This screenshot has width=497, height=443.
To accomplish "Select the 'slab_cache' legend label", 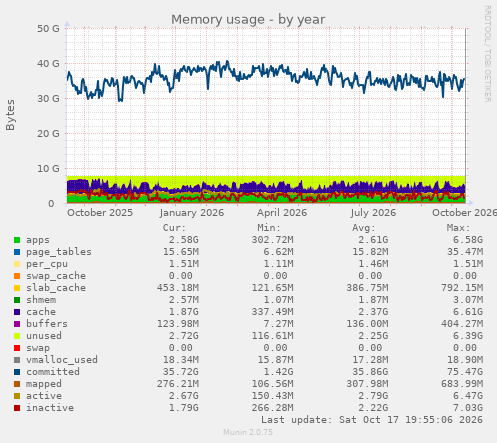I will [56, 288].
